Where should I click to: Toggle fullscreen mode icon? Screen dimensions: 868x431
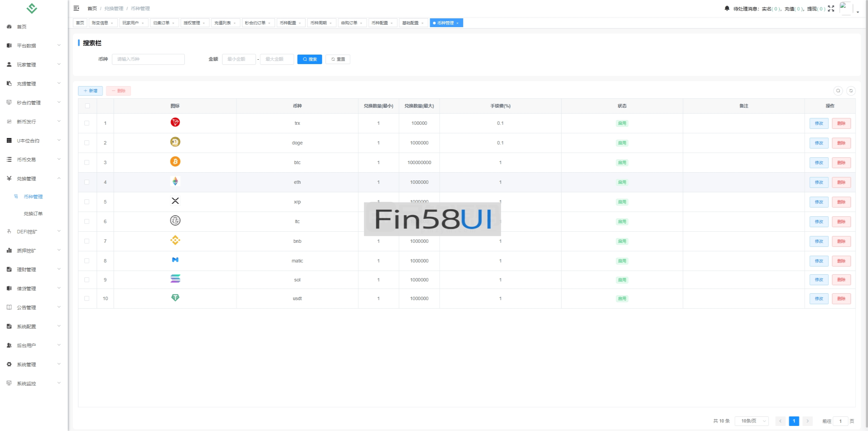click(831, 8)
